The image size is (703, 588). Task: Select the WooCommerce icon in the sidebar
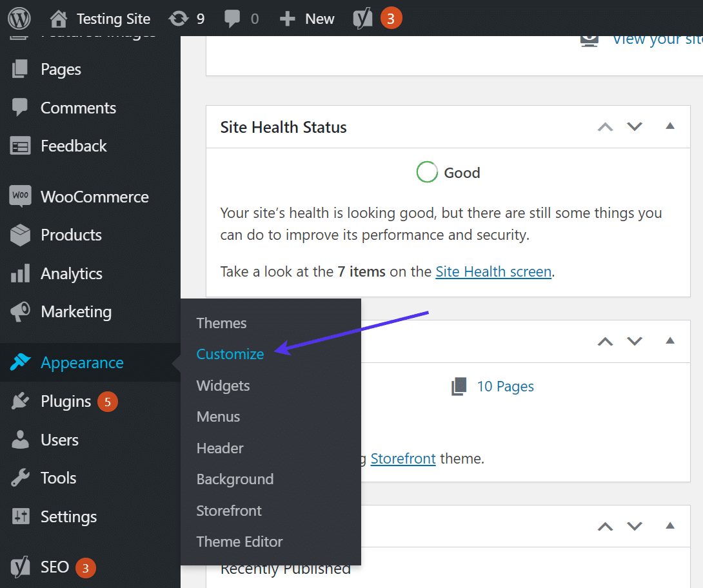coord(21,196)
